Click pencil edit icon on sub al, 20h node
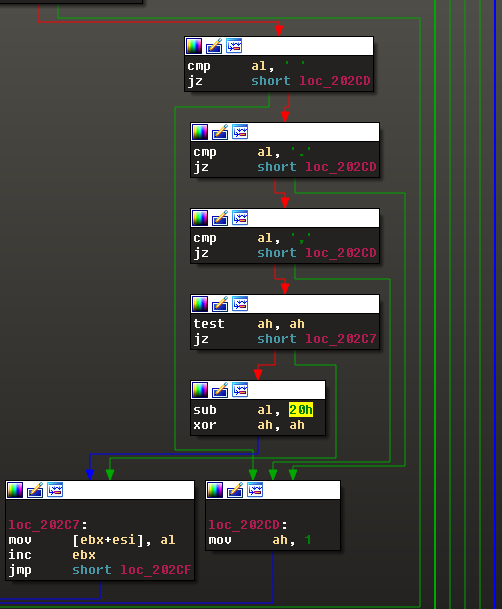502x609 pixels. pyautogui.click(x=220, y=390)
